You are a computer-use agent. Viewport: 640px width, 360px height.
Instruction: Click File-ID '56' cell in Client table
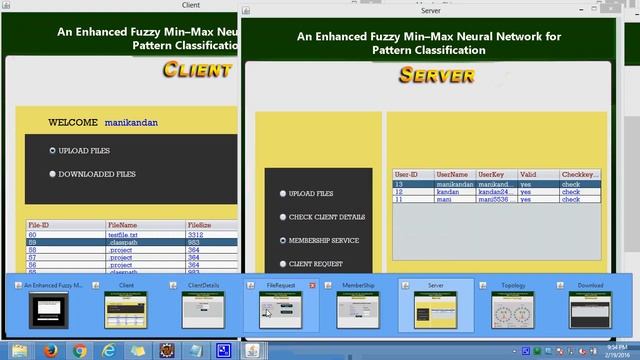pyautogui.click(x=66, y=265)
